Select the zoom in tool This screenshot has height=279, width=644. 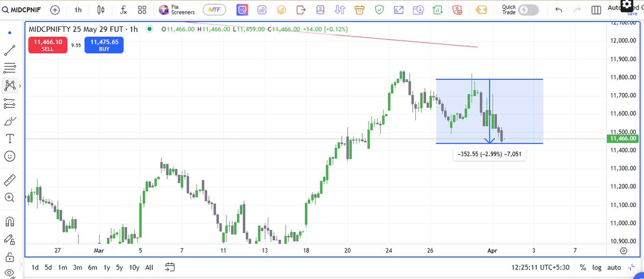10,197
